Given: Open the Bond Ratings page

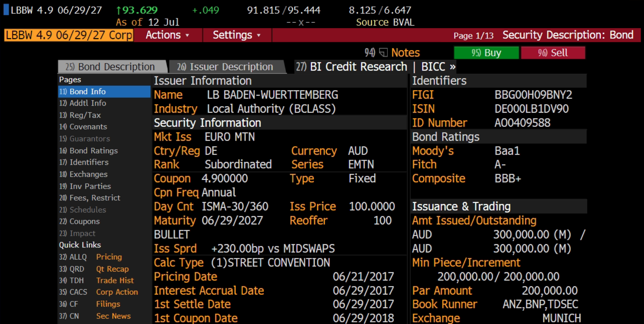Looking at the screenshot, I should (x=104, y=151).
